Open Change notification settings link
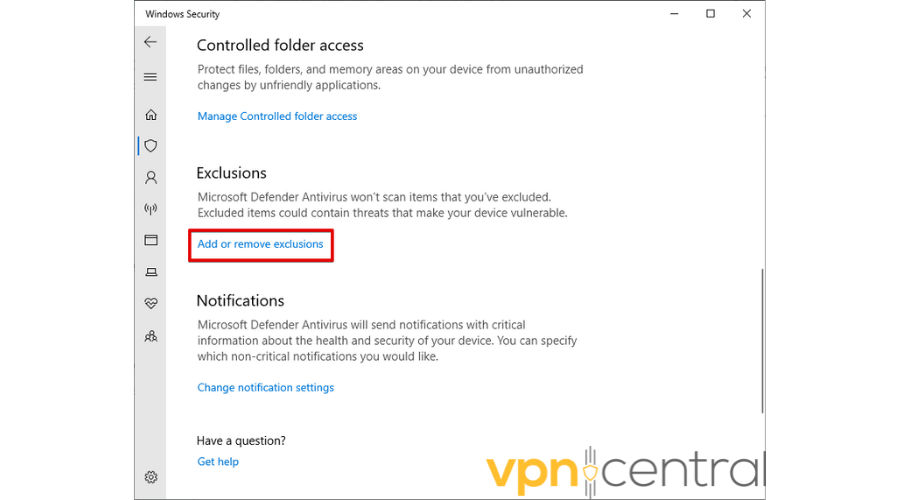Image resolution: width=900 pixels, height=500 pixels. 265,388
